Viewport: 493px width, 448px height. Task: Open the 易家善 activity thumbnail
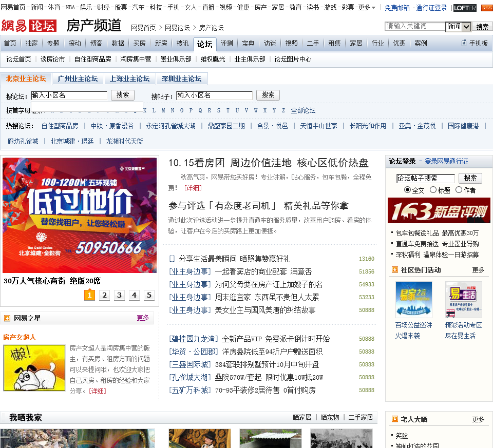pyautogui.click(x=414, y=300)
